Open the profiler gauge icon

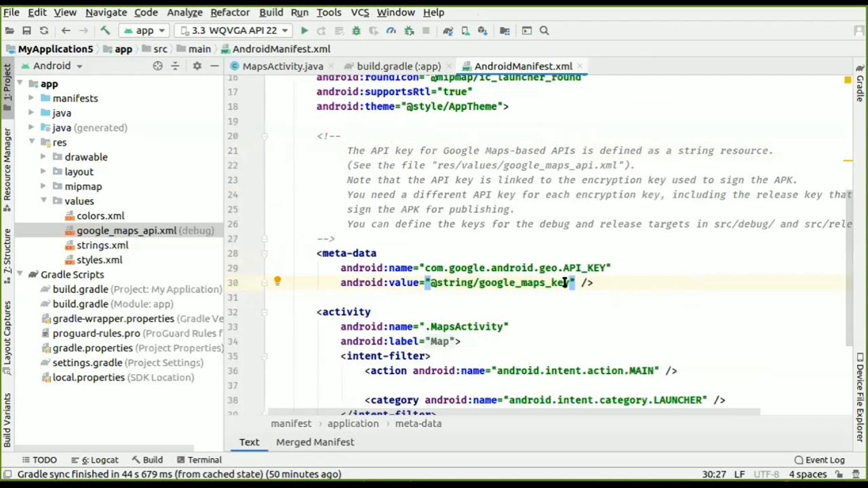391,30
